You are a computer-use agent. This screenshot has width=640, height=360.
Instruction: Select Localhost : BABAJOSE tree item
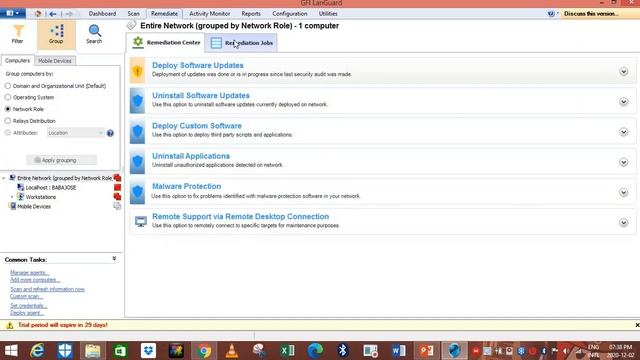pyautogui.click(x=51, y=187)
